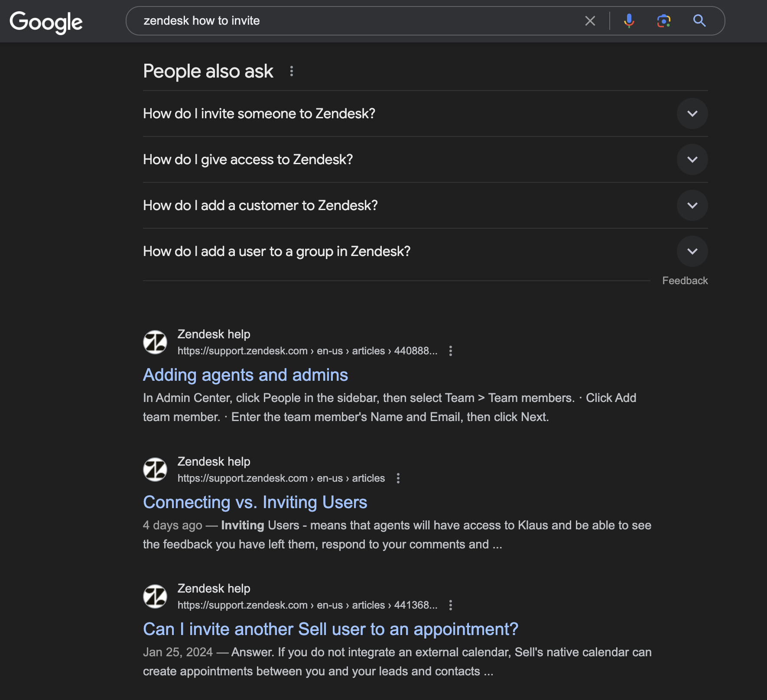Expand 'How do I add a customer to Zendesk?'

click(x=692, y=205)
